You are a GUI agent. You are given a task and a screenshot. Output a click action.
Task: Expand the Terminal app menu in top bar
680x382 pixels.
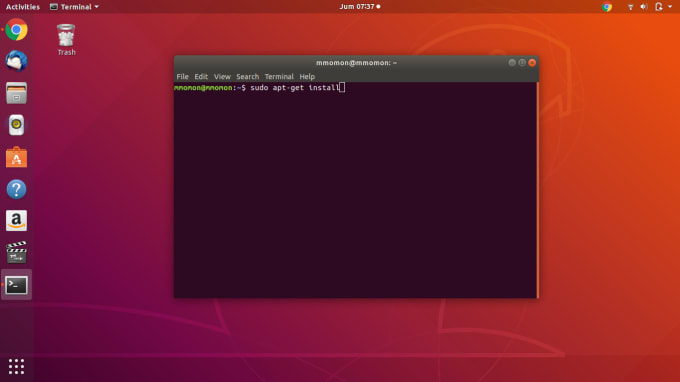coord(74,7)
